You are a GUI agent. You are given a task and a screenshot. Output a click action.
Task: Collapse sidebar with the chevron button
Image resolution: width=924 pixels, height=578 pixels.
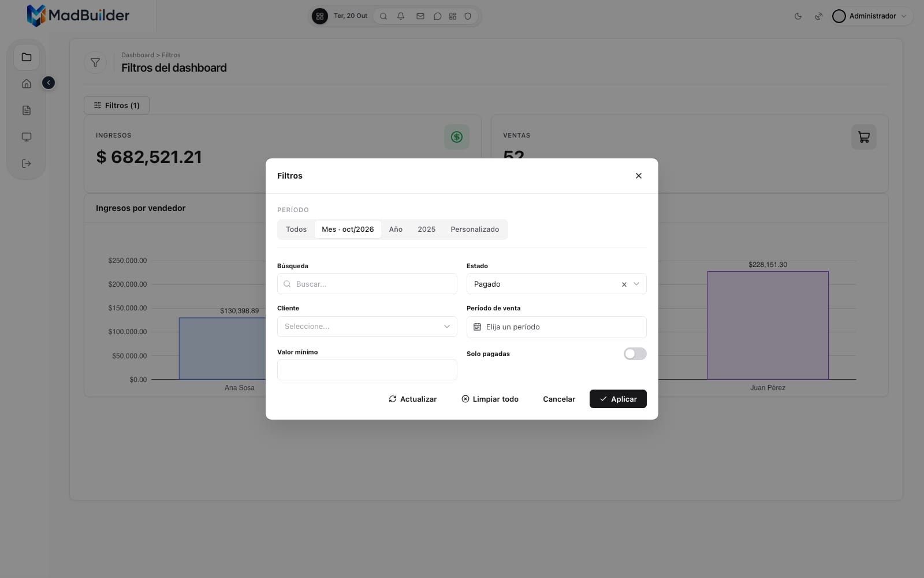click(x=49, y=83)
